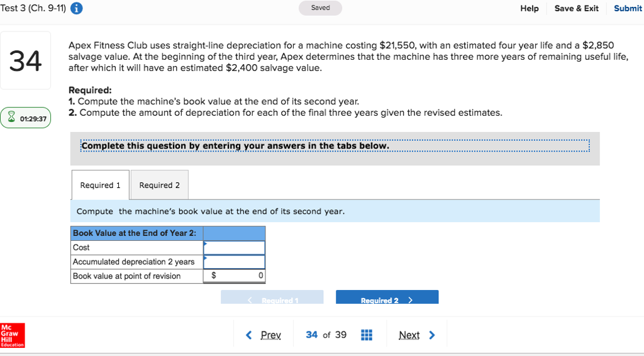Click the right chevron beside Next
This screenshot has width=644, height=356.
(x=432, y=335)
